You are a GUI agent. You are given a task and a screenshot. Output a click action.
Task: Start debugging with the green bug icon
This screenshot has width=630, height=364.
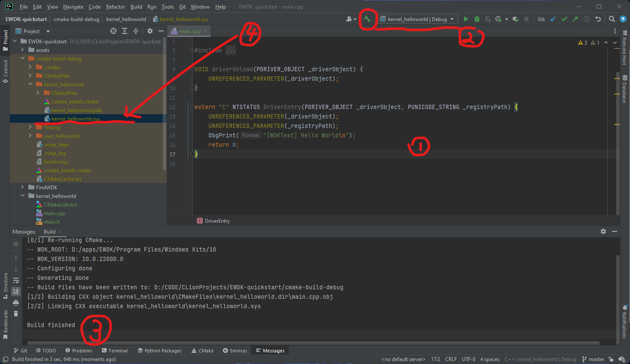click(x=477, y=19)
